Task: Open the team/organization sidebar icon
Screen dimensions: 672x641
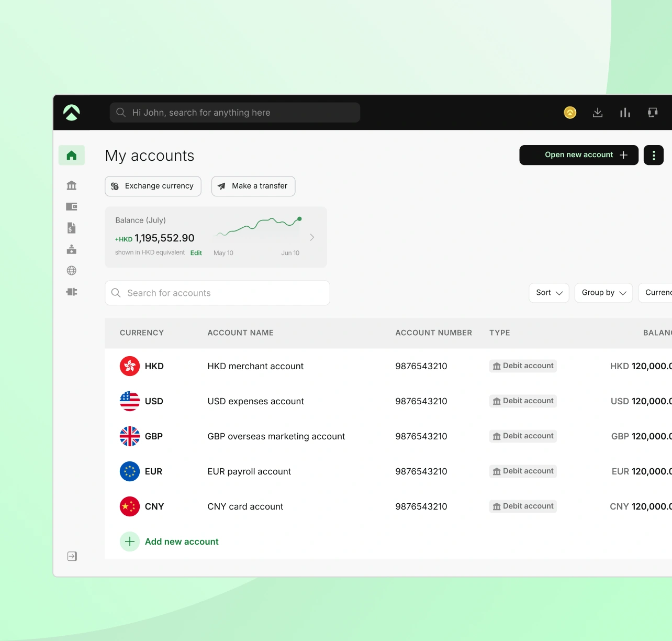Action: (x=72, y=249)
